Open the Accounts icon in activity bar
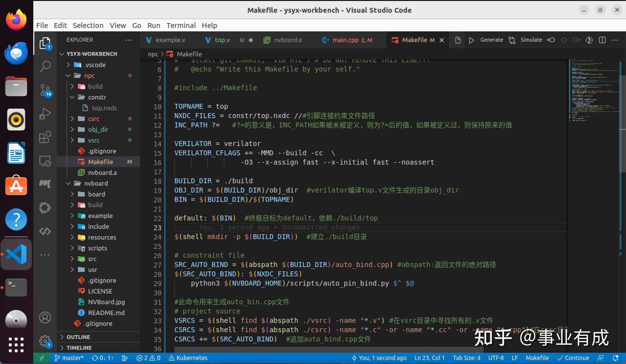Screen dimensions: 626x364 click(45, 317)
